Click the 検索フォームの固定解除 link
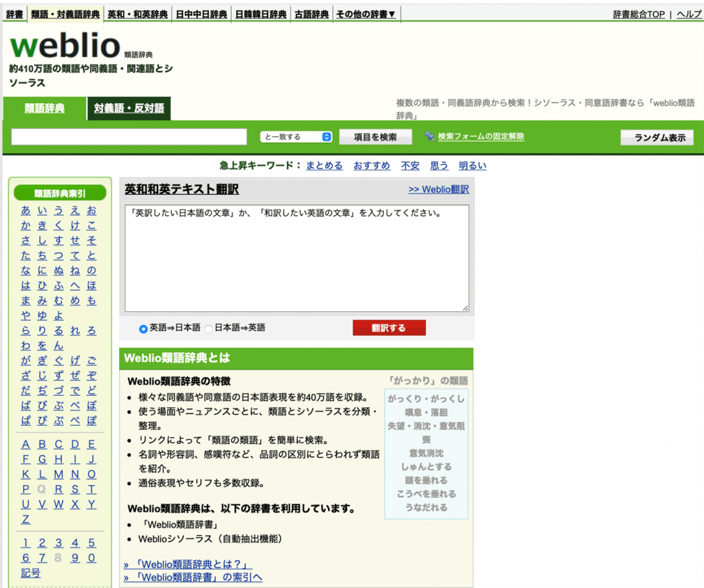The image size is (704, 588). [x=481, y=136]
